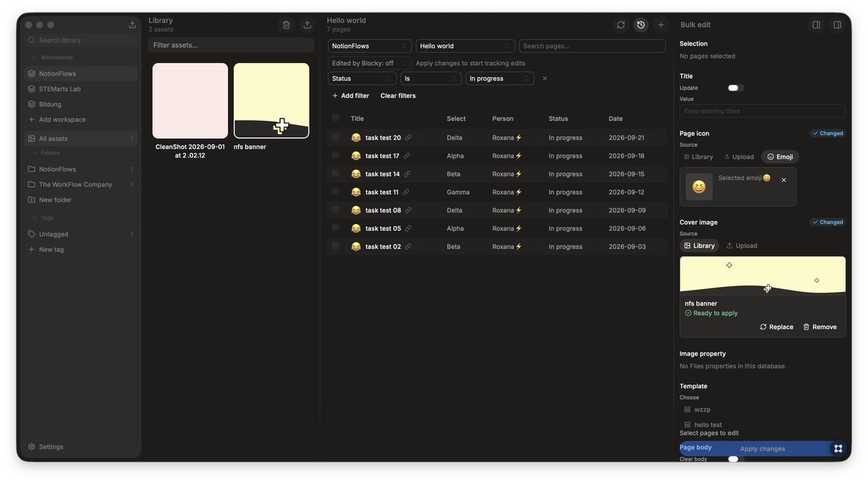Viewport: 868px width, 482px height.
Task: Click Remove under the nfs banner cover
Action: coord(820,327)
